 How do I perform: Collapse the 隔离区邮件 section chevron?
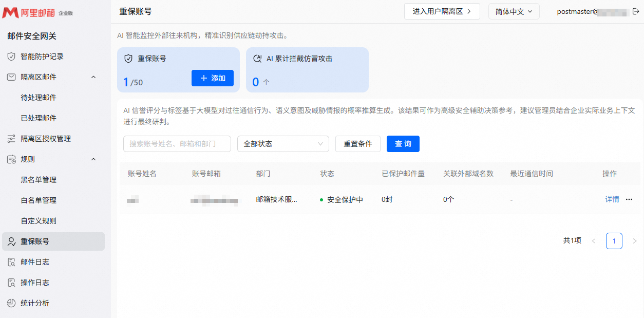93,77
